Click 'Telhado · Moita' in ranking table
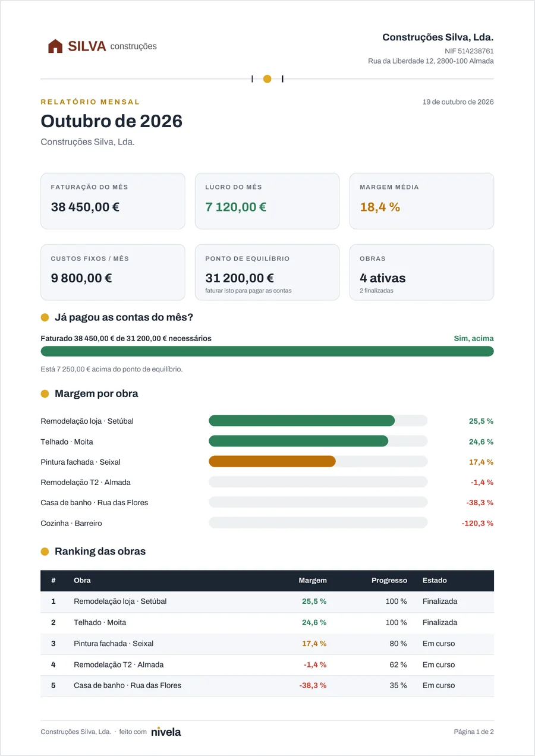Viewport: 535px width, 756px height. coord(100,622)
